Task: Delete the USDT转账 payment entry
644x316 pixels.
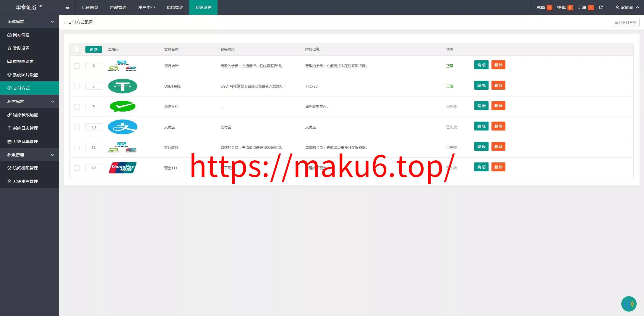Action: 498,85
